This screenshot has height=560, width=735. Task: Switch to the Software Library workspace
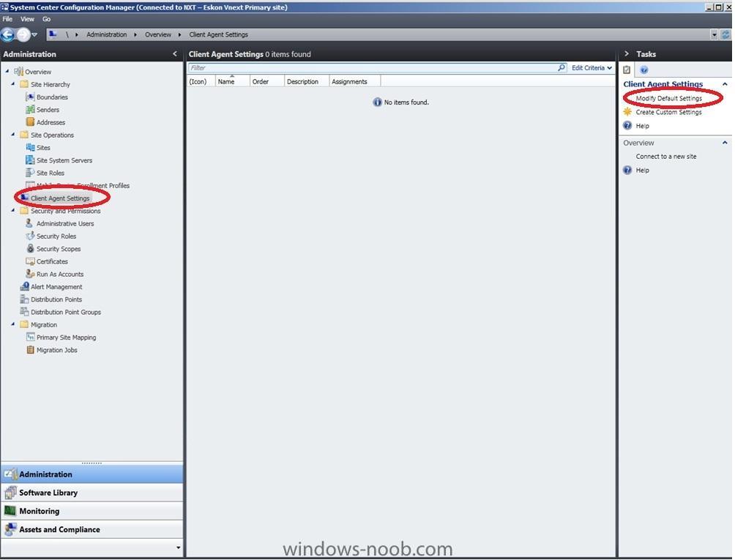pos(92,493)
